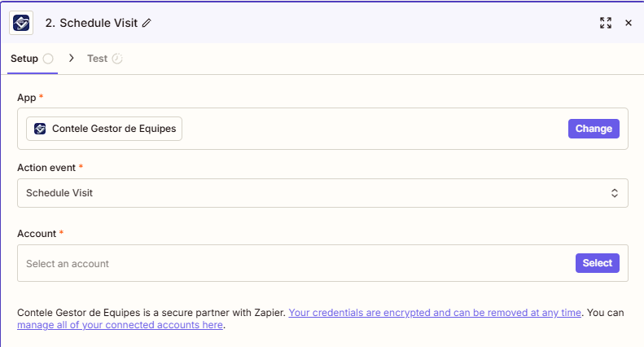Follow the manage connected accounts link
644x347 pixels.
click(120, 325)
